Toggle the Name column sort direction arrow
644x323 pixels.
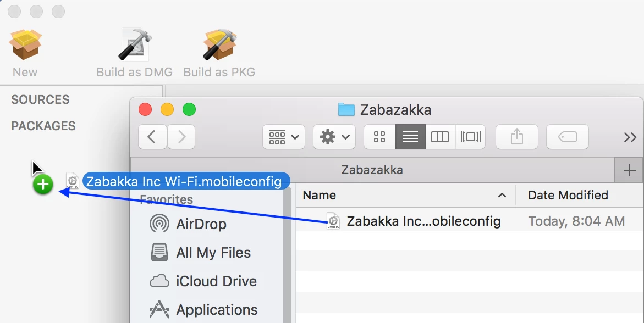pyautogui.click(x=502, y=196)
